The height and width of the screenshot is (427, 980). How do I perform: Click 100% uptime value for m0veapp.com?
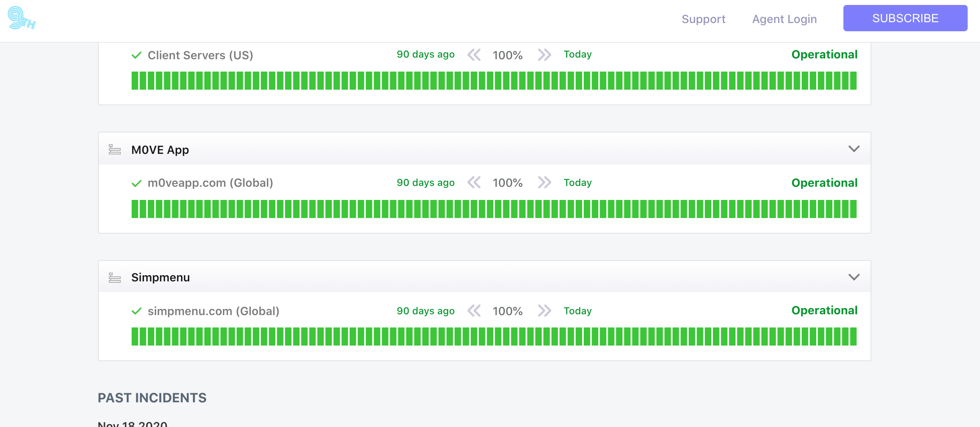tap(508, 183)
